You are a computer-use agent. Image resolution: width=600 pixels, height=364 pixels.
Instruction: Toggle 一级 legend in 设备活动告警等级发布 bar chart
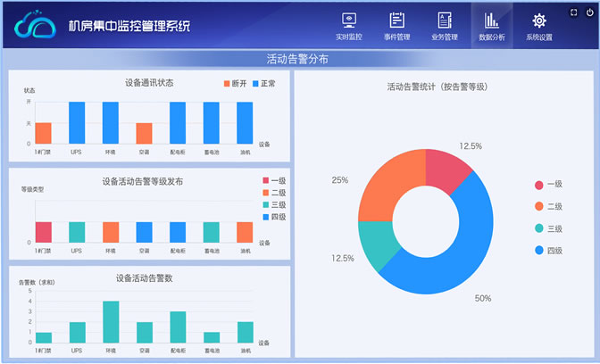tap(274, 180)
